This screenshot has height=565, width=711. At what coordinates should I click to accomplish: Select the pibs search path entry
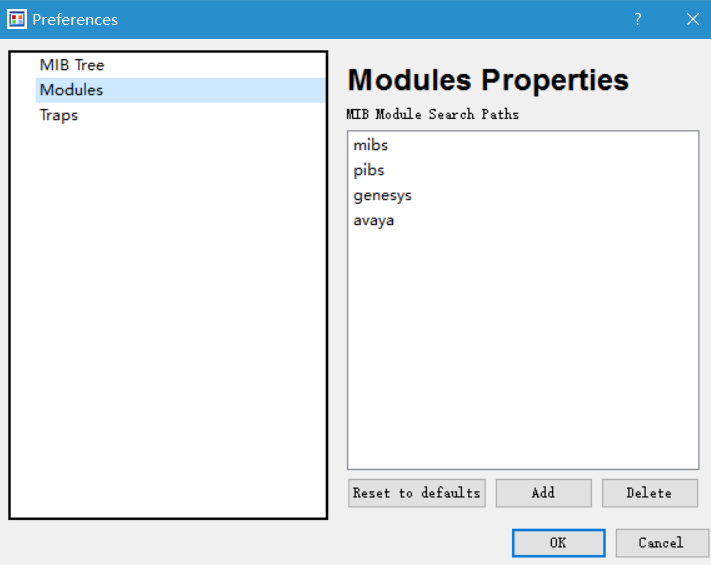pyautogui.click(x=369, y=170)
